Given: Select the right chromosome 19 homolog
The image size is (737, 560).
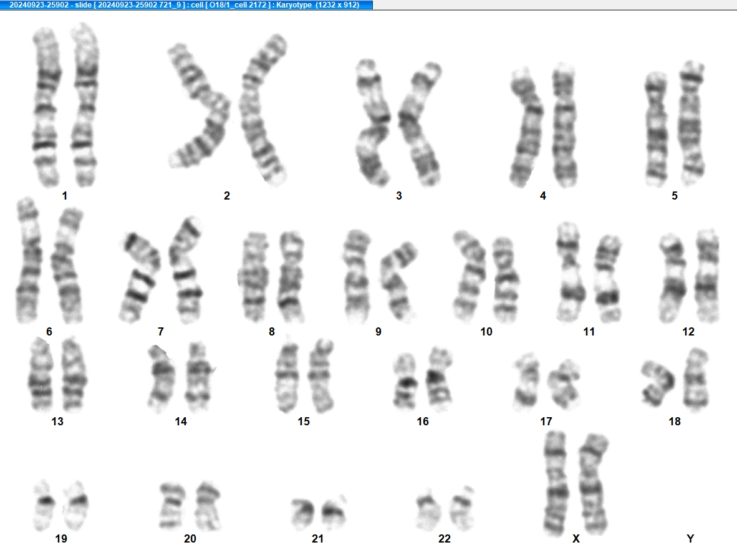Looking at the screenshot, I should coord(76,506).
